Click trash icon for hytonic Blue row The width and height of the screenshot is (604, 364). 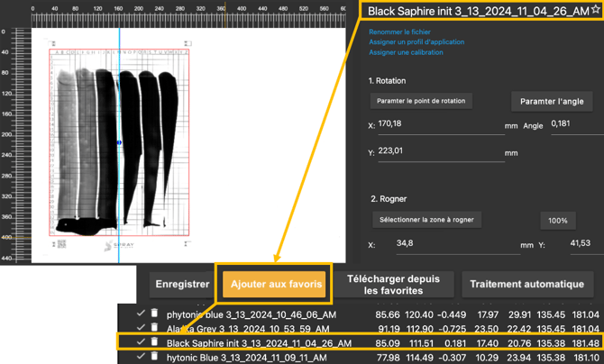tap(154, 357)
